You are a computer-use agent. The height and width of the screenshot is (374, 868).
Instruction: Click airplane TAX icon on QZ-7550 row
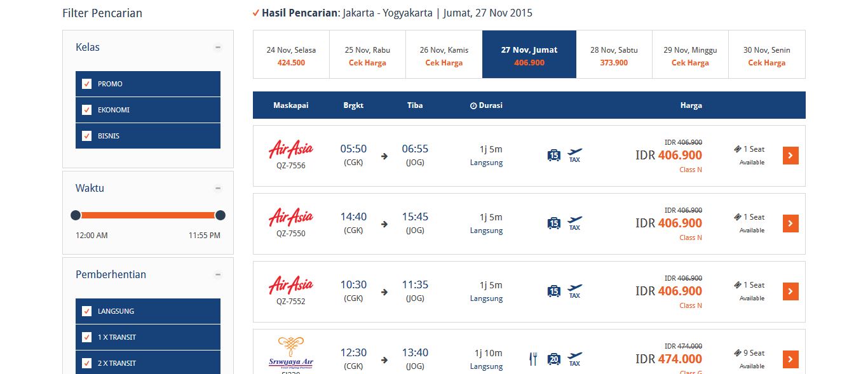[574, 224]
